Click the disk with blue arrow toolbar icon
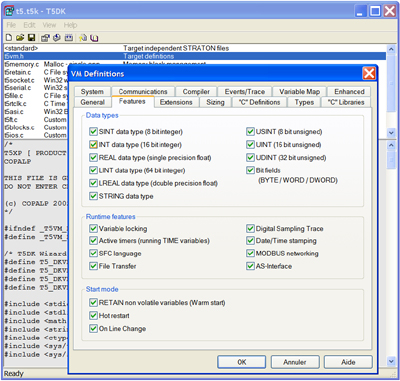The height and width of the screenshot is (381, 400). coord(57,38)
